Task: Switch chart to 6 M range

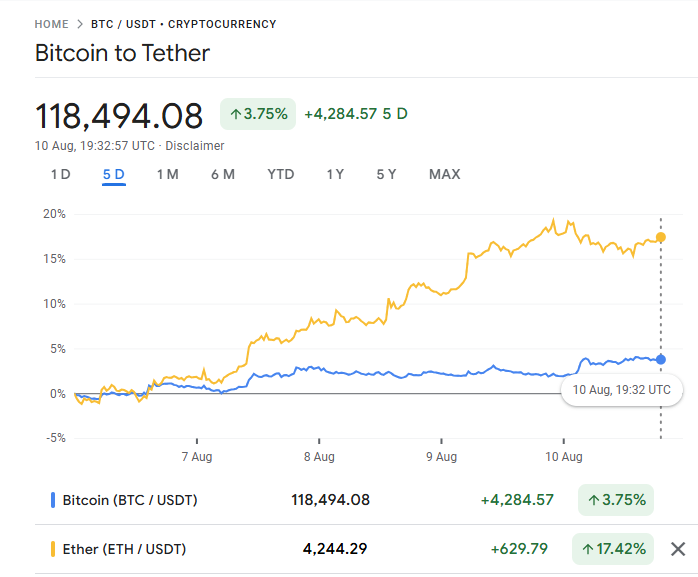Action: (222, 174)
